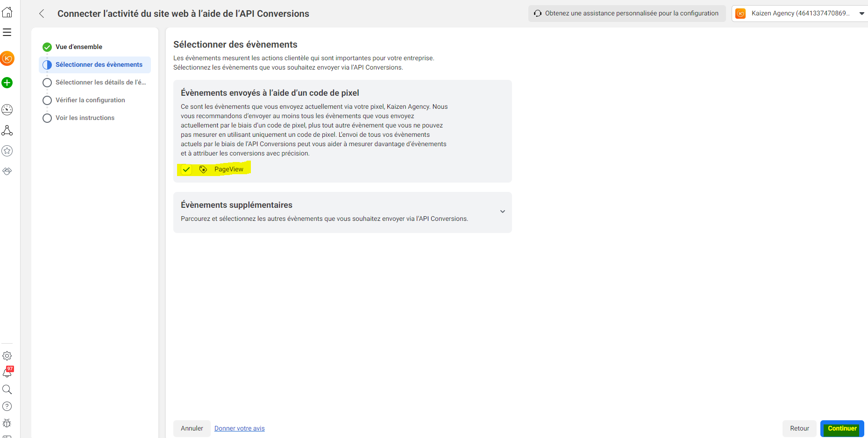868x438 pixels.
Task: Expand the Évènements supplémentaires section
Action: coord(502,212)
